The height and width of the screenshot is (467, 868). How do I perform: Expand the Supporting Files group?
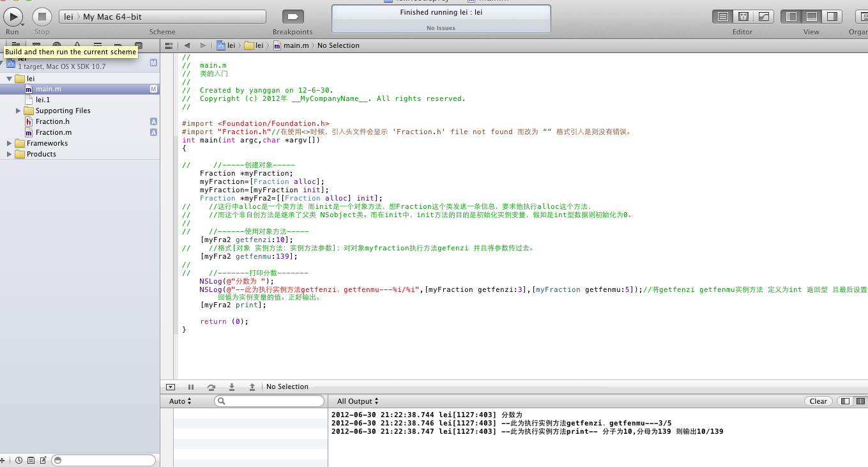click(x=18, y=111)
